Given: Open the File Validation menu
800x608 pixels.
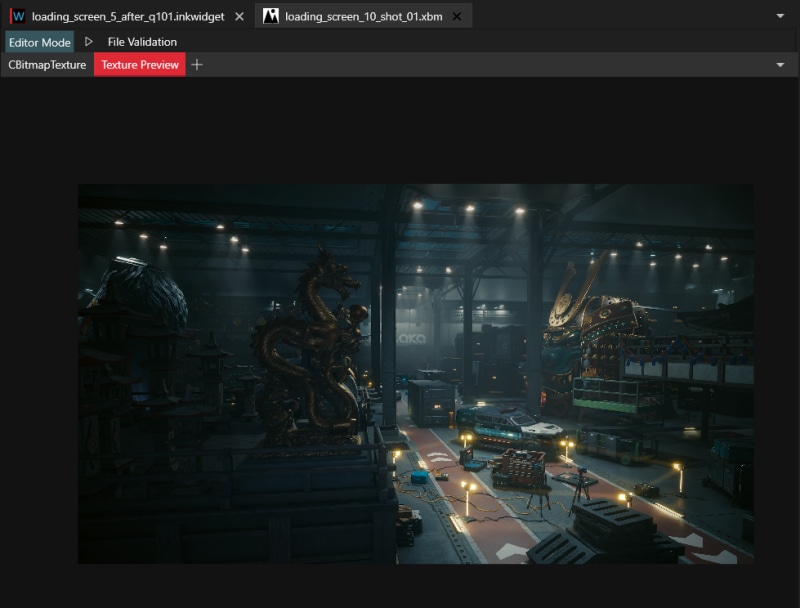Looking at the screenshot, I should [x=142, y=42].
